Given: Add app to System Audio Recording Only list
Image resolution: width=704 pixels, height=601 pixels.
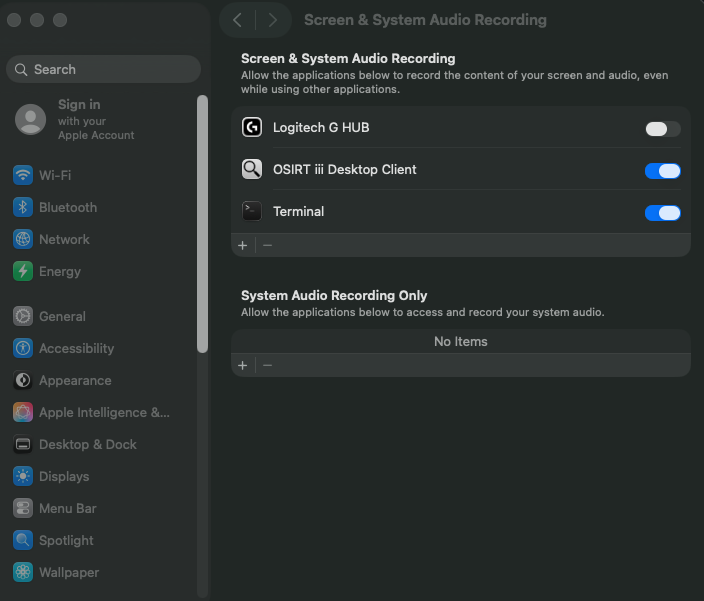Looking at the screenshot, I should (242, 365).
